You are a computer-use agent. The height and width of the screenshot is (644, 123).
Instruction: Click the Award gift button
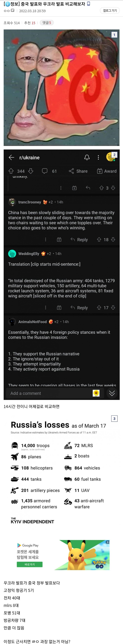pos(107,171)
